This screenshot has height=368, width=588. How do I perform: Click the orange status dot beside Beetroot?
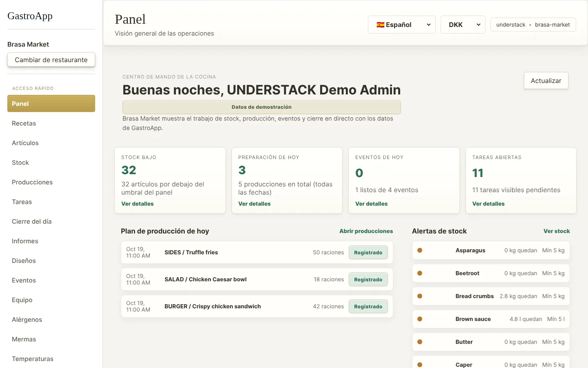[x=420, y=273]
